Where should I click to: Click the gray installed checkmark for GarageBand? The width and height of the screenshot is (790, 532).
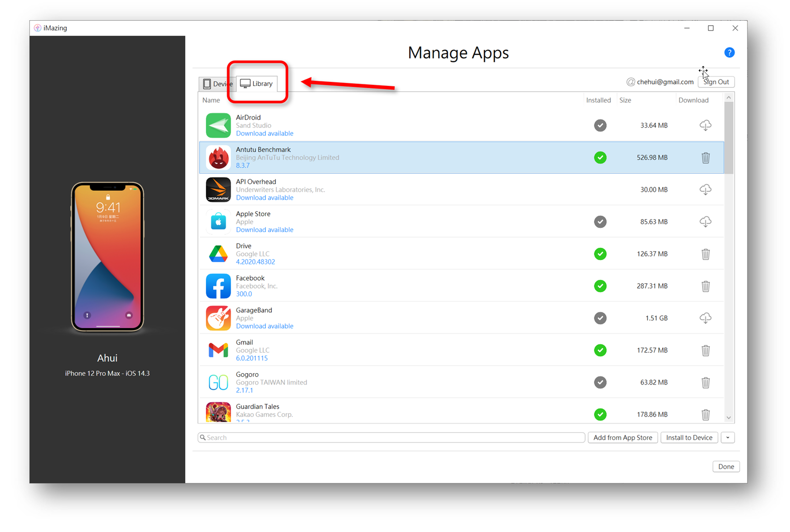point(600,318)
